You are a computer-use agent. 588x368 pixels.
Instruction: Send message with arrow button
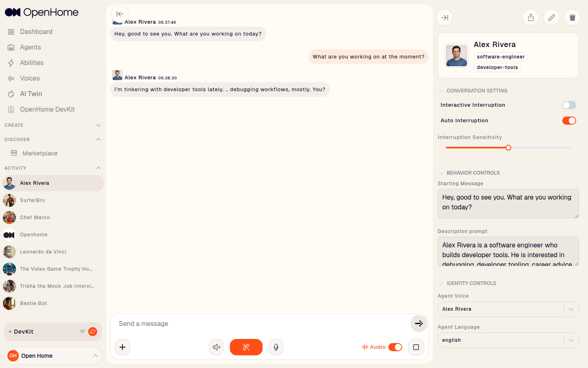tap(419, 323)
